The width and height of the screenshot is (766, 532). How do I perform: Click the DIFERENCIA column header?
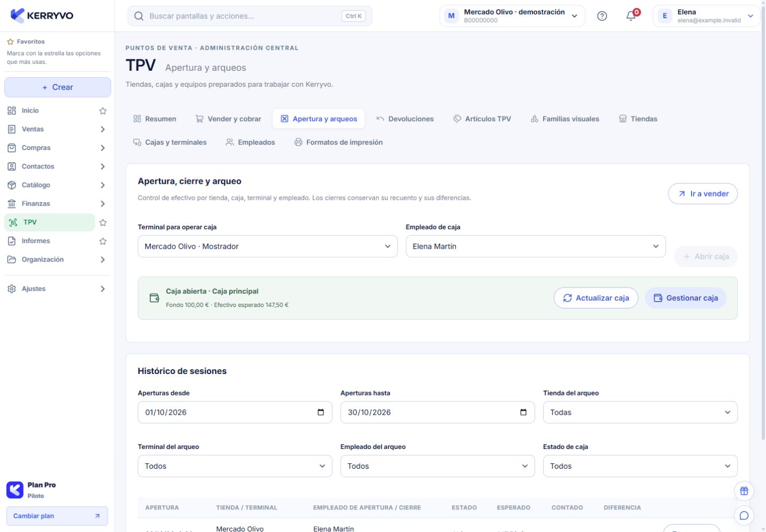(x=622, y=507)
